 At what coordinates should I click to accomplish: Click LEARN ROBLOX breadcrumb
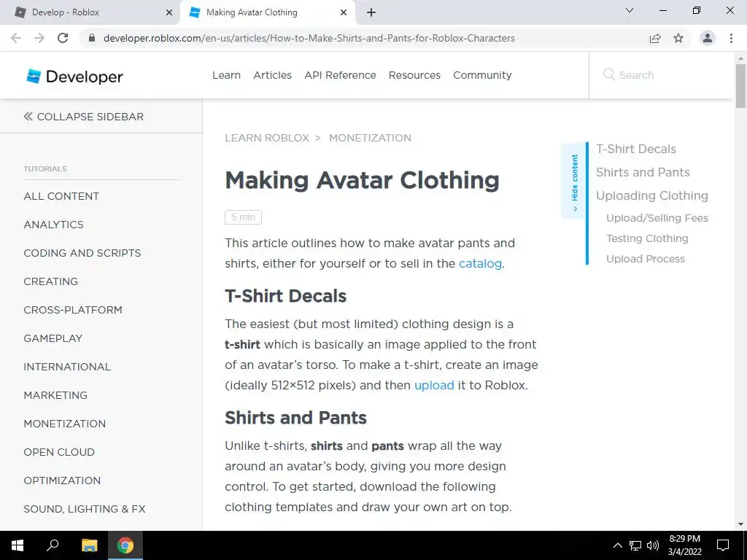pyautogui.click(x=267, y=138)
